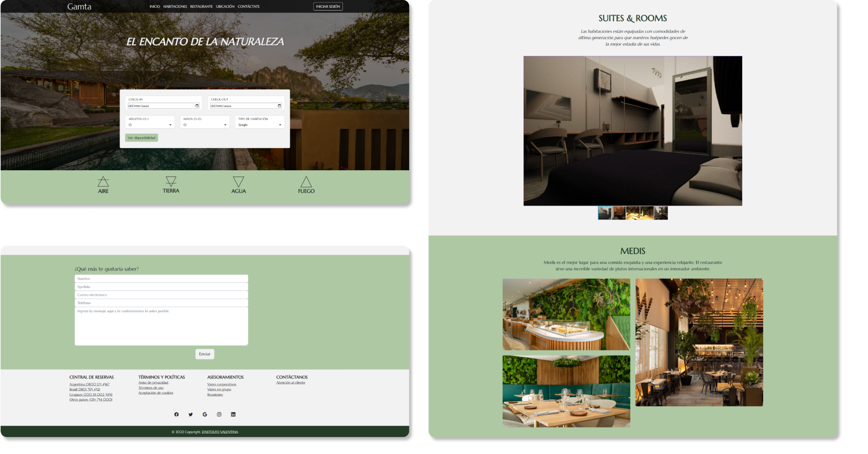Screen dimensions: 868x454
Task: Select the last room gallery thumbnail
Action: click(661, 213)
